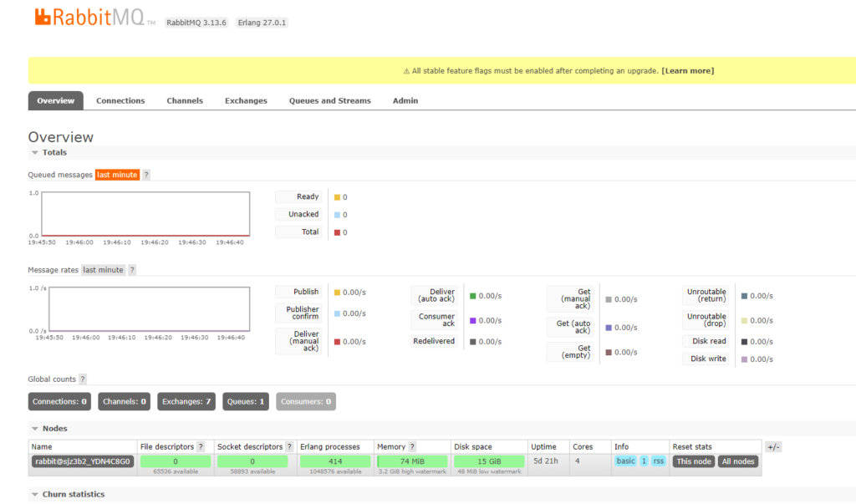Click the Total red color swatch
The width and height of the screenshot is (856, 504).
(337, 232)
